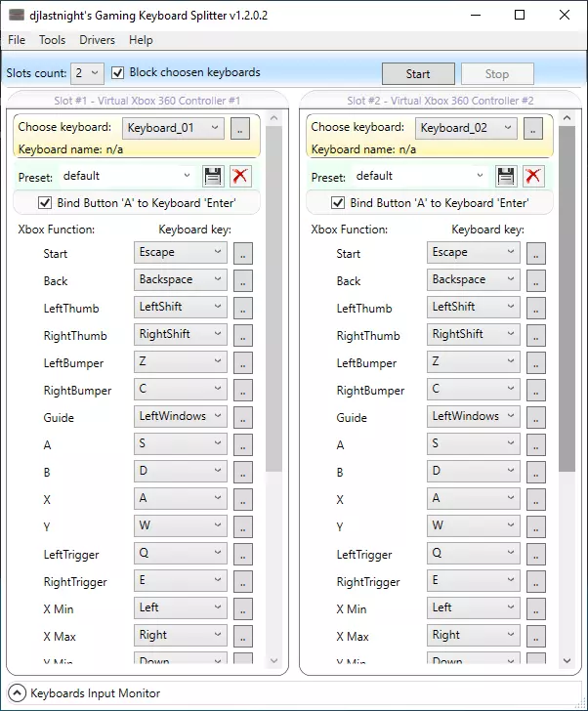This screenshot has width=588, height=711.
Task: Open Slot #1 Guide key dropdown showing LeftWindows
Action: coord(181,416)
